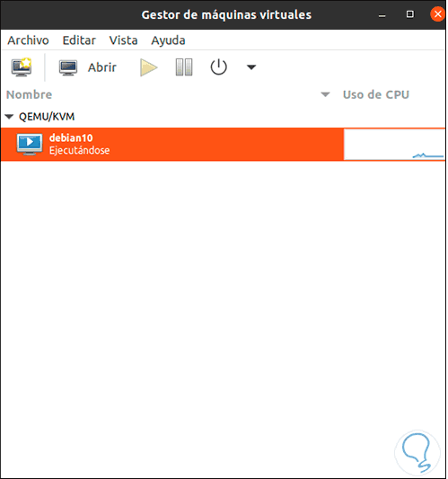The height and width of the screenshot is (479, 448).
Task: Sort by the Nombre column header
Action: (29, 94)
